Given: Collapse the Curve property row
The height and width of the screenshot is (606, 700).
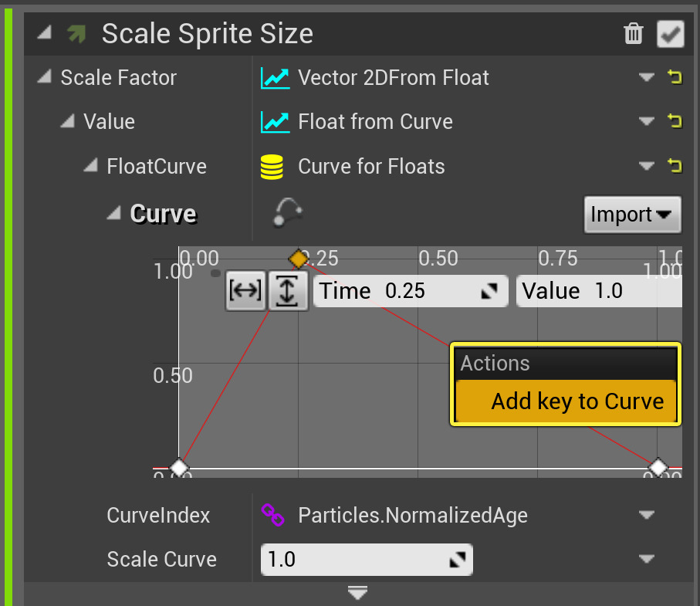Looking at the screenshot, I should click(x=114, y=214).
